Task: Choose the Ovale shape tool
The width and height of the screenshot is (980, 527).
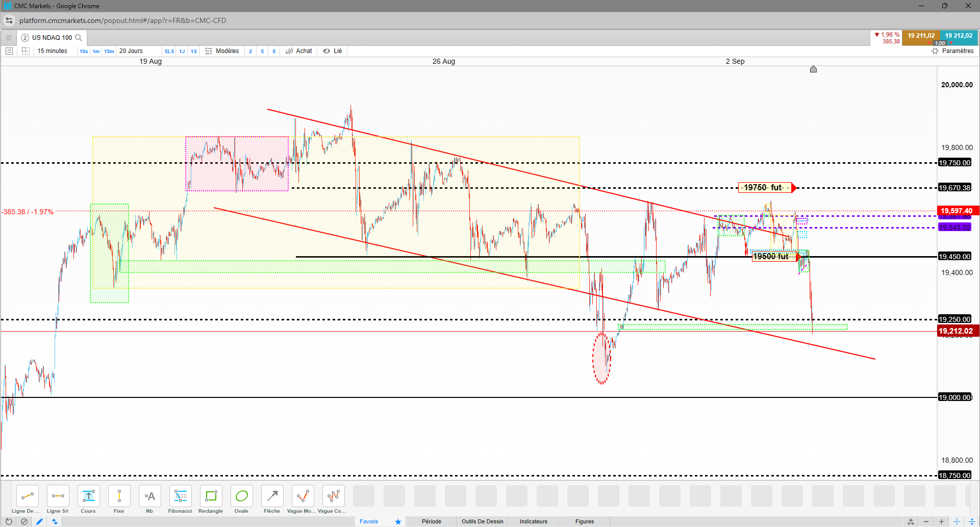Action: point(241,499)
